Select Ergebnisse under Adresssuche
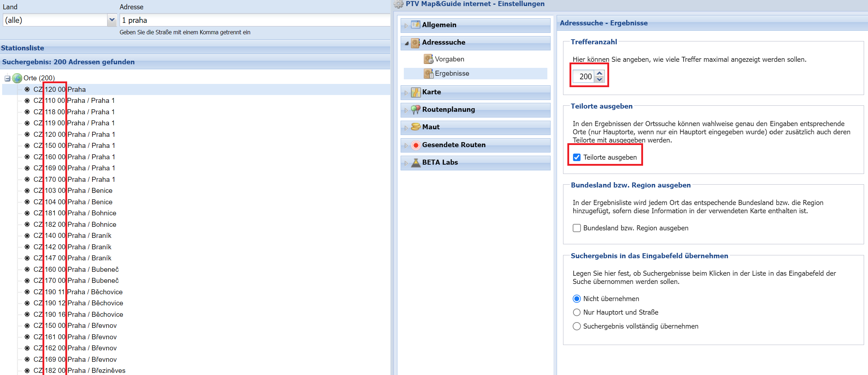868x375 pixels. point(452,74)
